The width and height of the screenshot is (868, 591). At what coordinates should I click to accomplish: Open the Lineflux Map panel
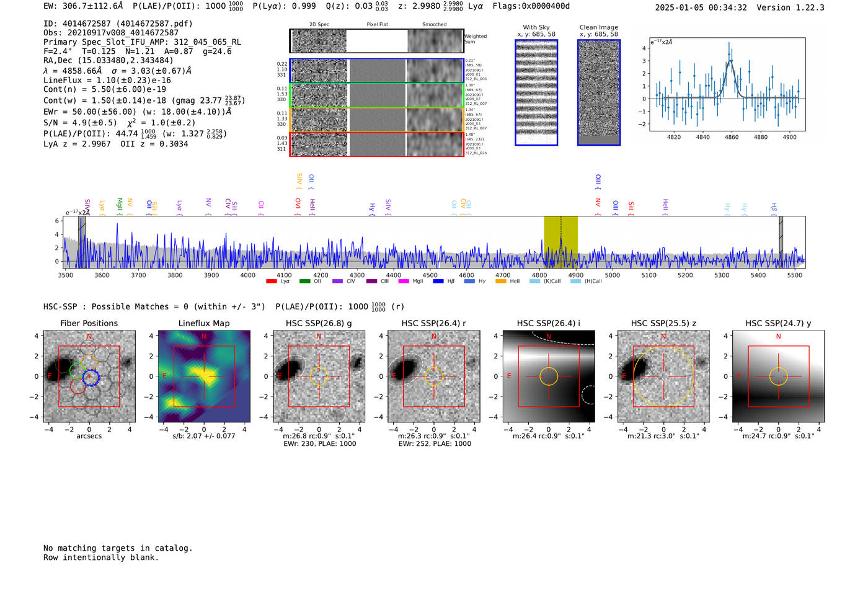tap(204, 376)
